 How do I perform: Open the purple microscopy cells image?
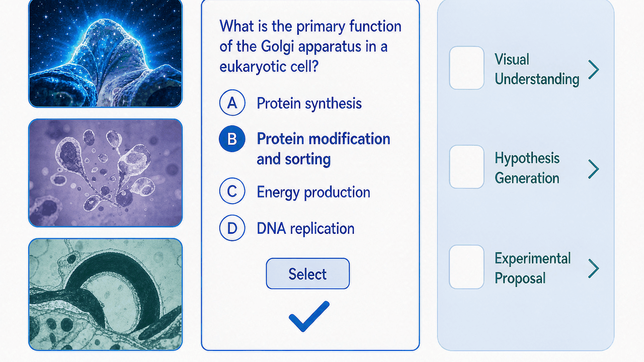[x=105, y=173]
